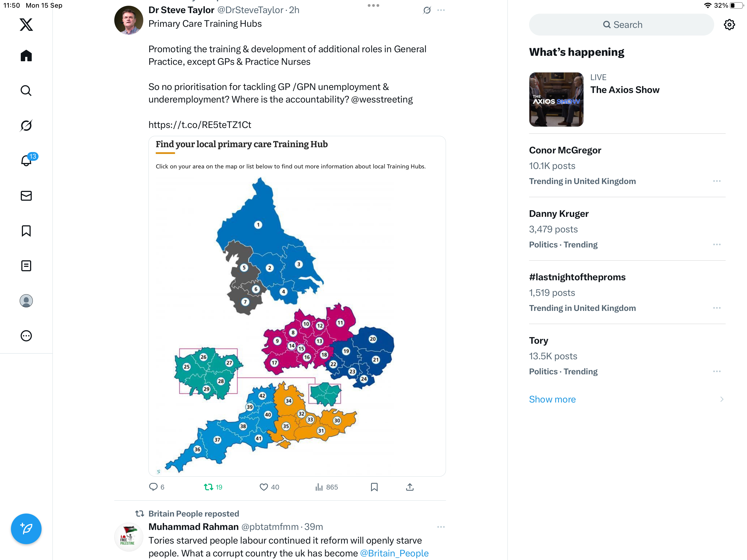
Task: Open more options for Dr Steve Taylor's post
Action: [x=441, y=10]
